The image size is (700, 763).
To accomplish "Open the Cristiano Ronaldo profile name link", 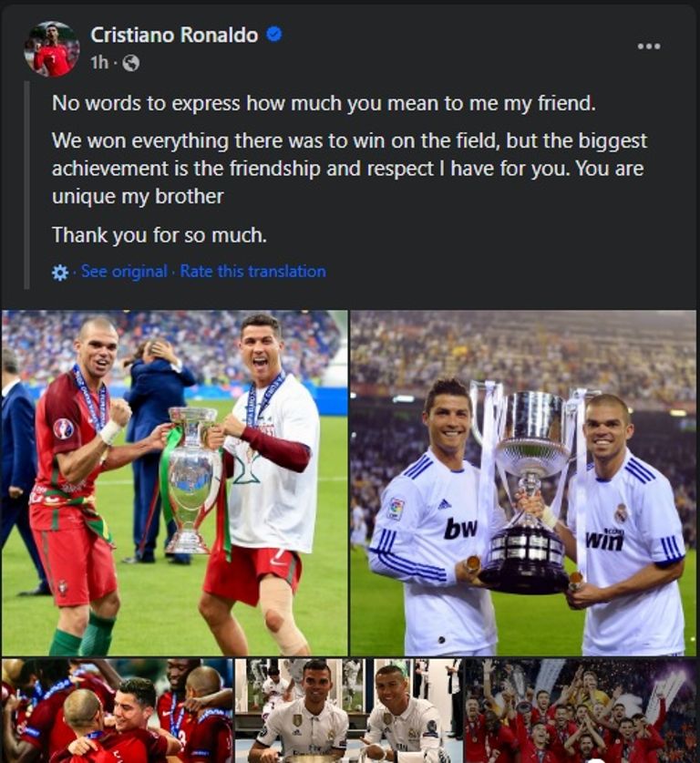I will pyautogui.click(x=173, y=35).
